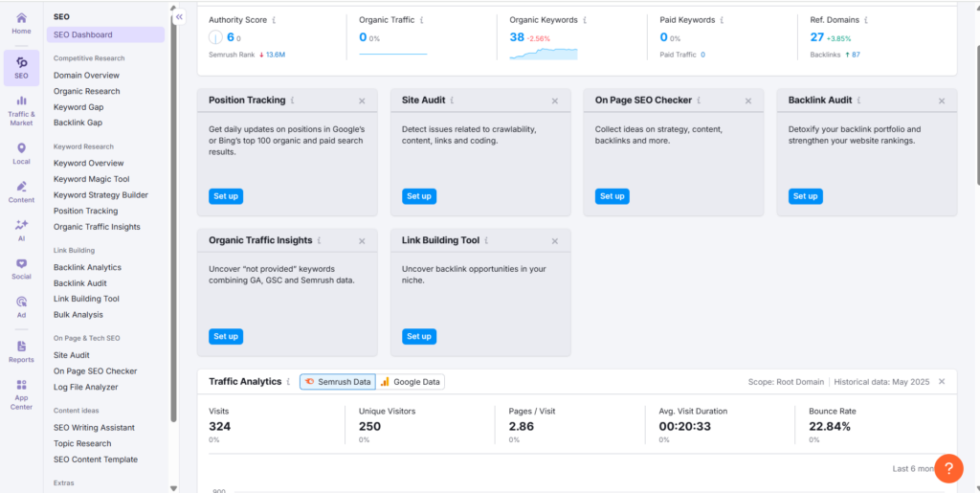Open Domain Overview from sidebar
This screenshot has width=980, height=493.
click(x=86, y=75)
